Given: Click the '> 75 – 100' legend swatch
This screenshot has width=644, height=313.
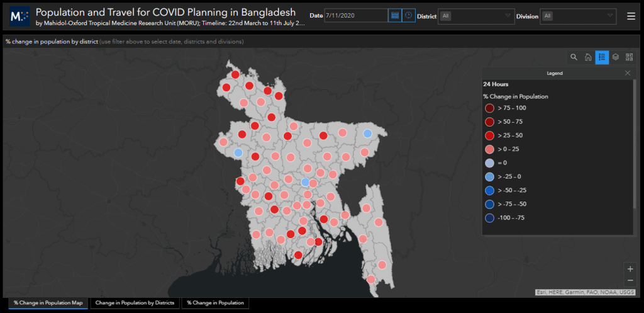Looking at the screenshot, I should [x=489, y=108].
